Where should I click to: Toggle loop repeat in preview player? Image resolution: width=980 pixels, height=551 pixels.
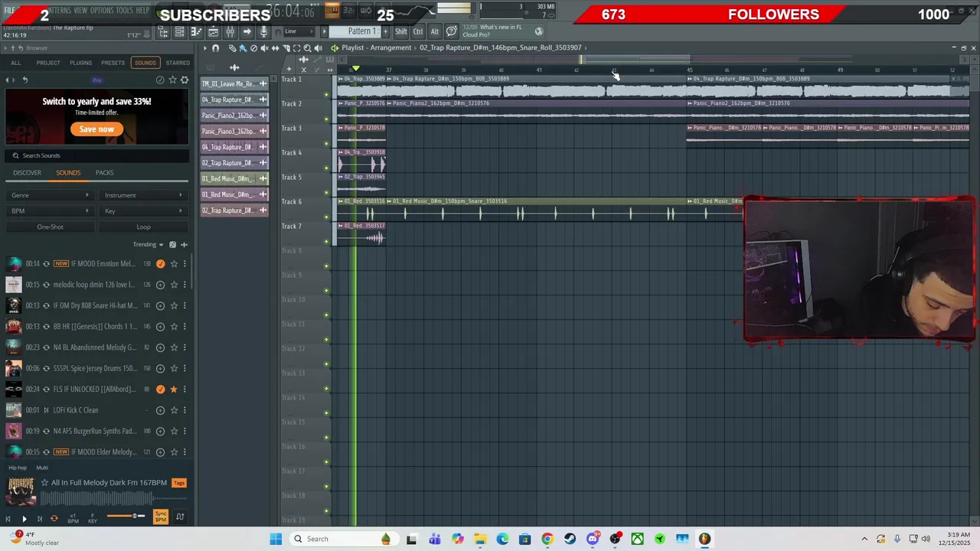tap(54, 519)
